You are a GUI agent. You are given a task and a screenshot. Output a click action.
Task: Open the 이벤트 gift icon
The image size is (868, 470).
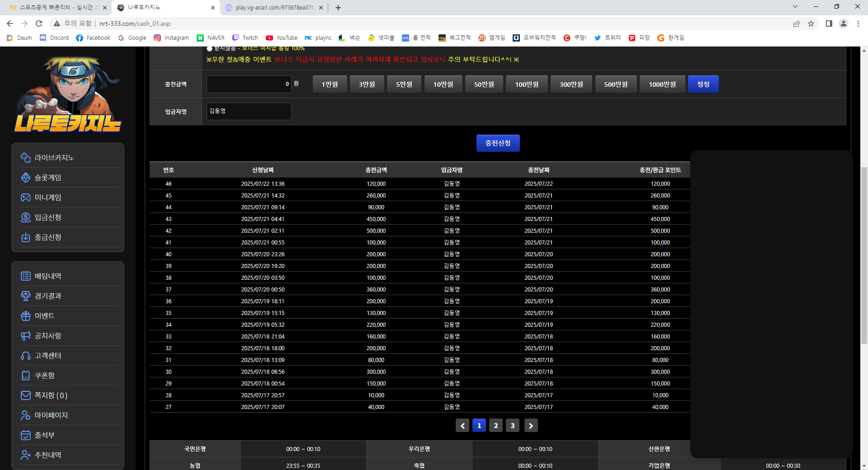pyautogui.click(x=26, y=316)
